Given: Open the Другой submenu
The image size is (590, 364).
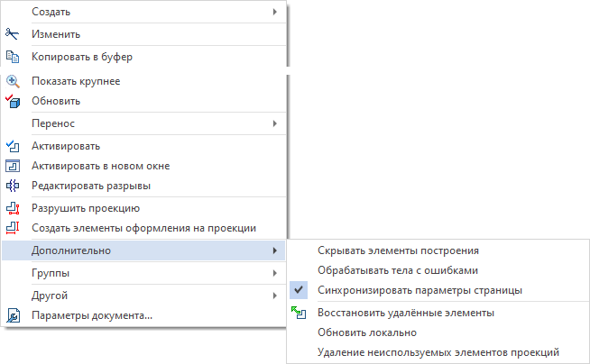Looking at the screenshot, I should point(274,296).
